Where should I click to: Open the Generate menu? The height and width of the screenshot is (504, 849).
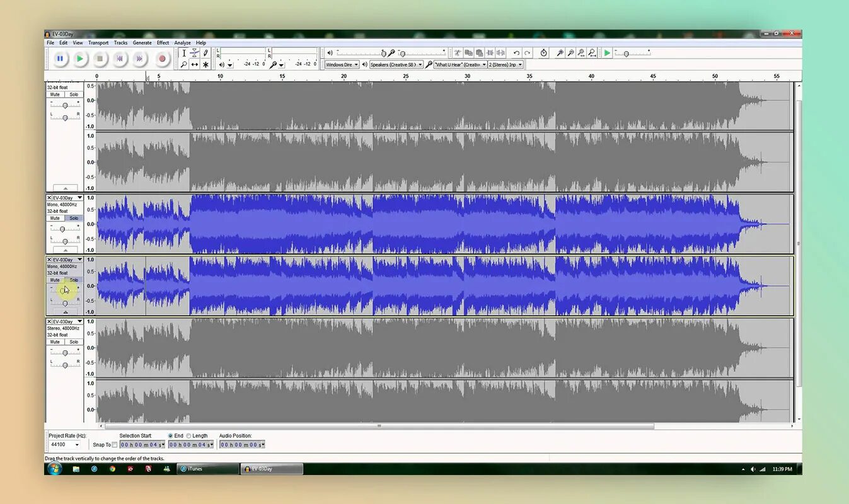[x=142, y=43]
